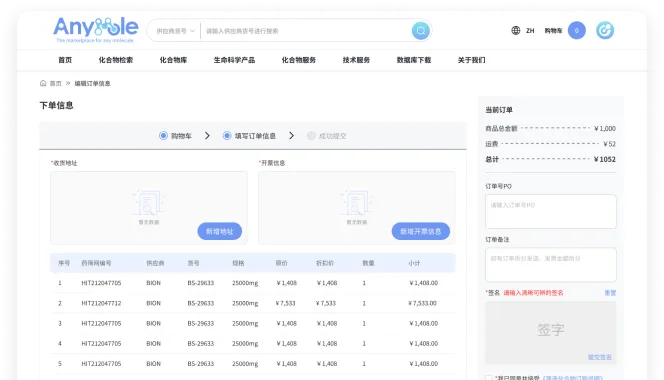Select the 填写订单信息 step radio
Screen dimensions: 664x380
(227, 136)
